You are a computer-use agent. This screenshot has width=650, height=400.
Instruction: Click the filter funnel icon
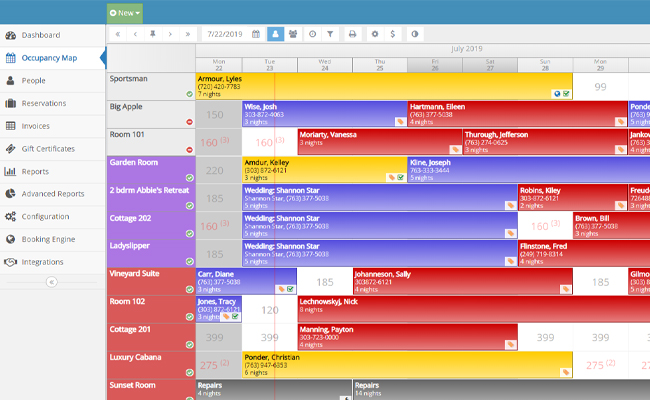[330, 34]
